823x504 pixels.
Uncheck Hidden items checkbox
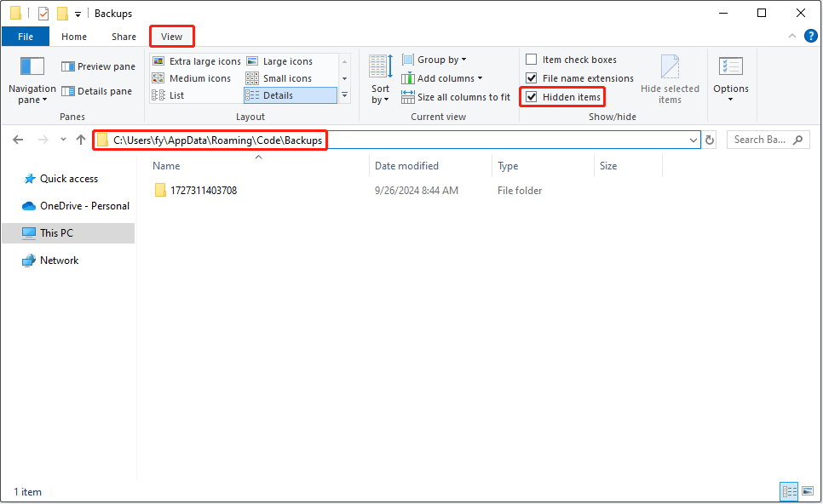(531, 97)
